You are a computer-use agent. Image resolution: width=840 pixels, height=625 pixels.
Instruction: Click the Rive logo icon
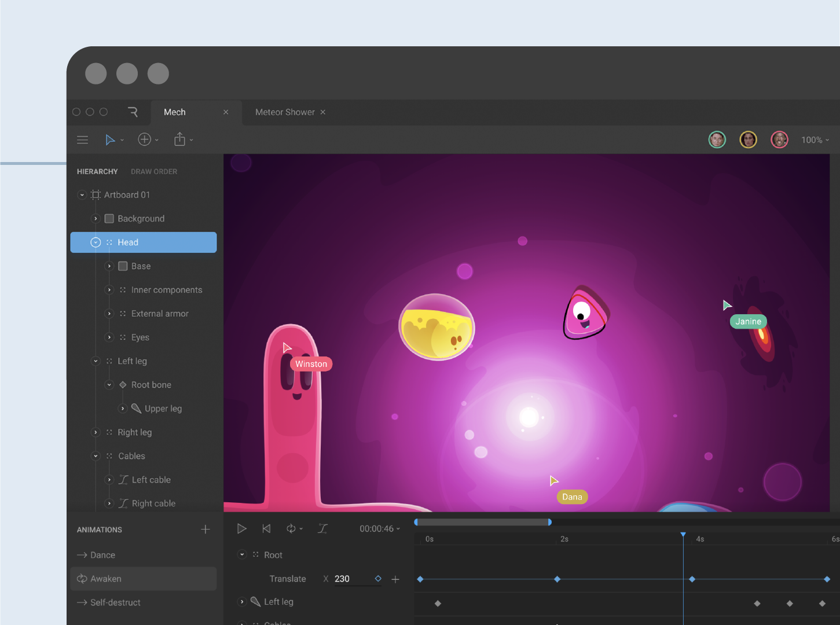[x=133, y=112]
